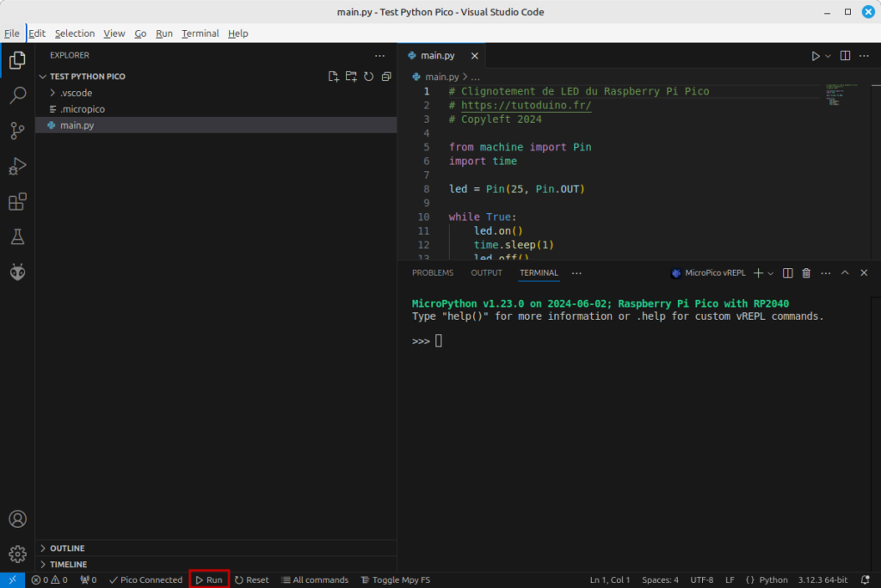Image resolution: width=881 pixels, height=588 pixels.
Task: Open the Accounts menu icon
Action: click(x=17, y=519)
